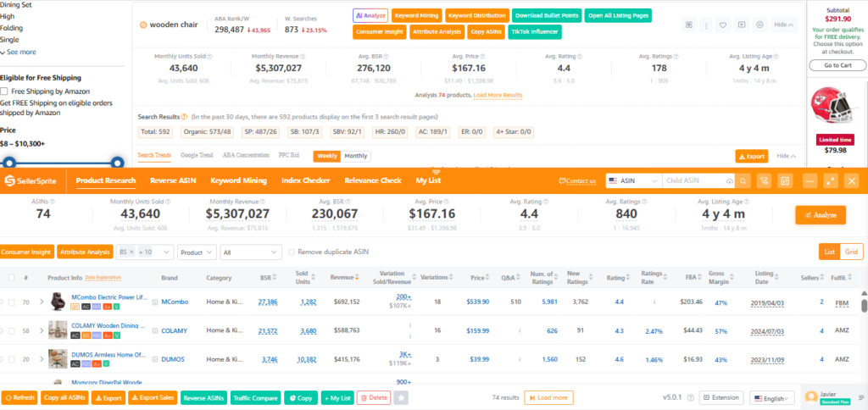This screenshot has width=868, height=410.
Task: Click the Load more button
Action: [x=548, y=397]
